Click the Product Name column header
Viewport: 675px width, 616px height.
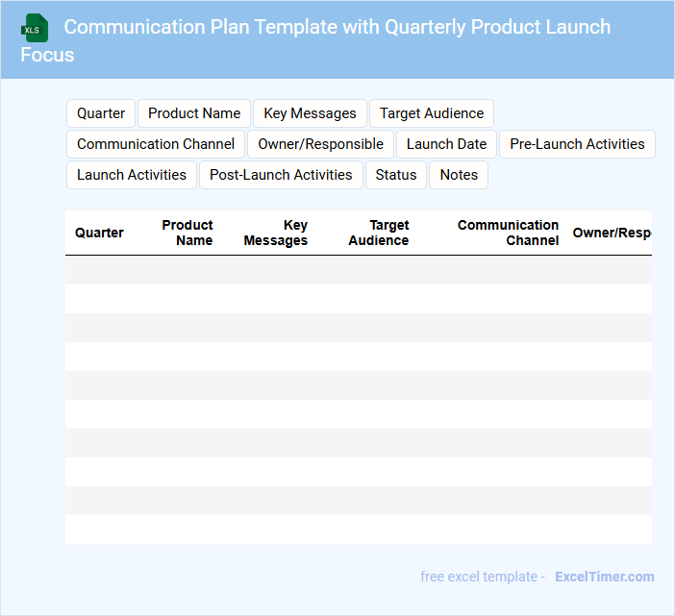coord(187,233)
